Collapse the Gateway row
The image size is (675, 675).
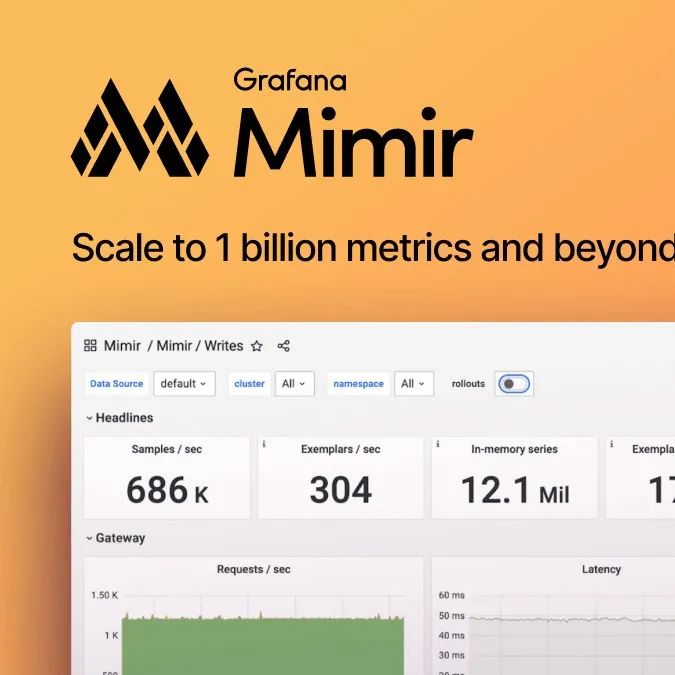[x=116, y=538]
